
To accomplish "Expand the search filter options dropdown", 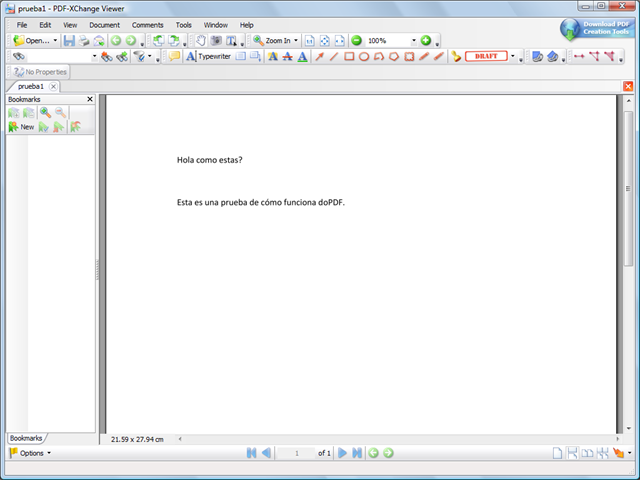I will (150, 56).
